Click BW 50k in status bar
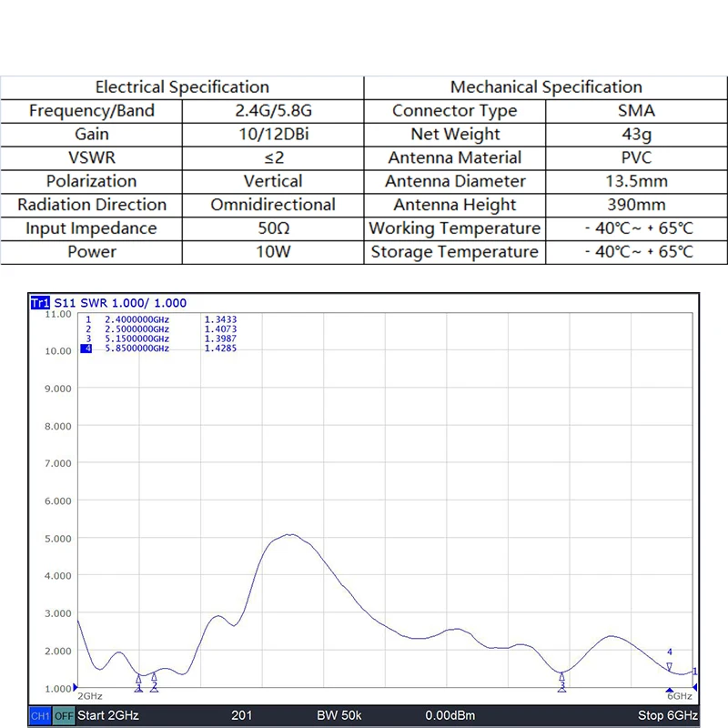 [x=339, y=715]
